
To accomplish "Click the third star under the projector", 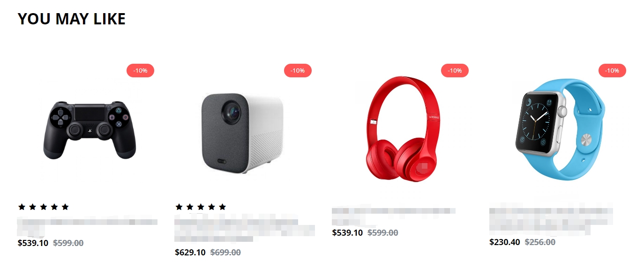I will click(x=201, y=207).
